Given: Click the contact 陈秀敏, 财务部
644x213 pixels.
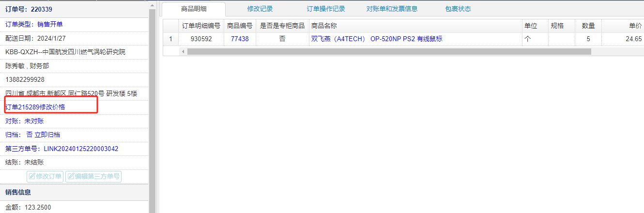Looking at the screenshot, I should pyautogui.click(x=27, y=66).
